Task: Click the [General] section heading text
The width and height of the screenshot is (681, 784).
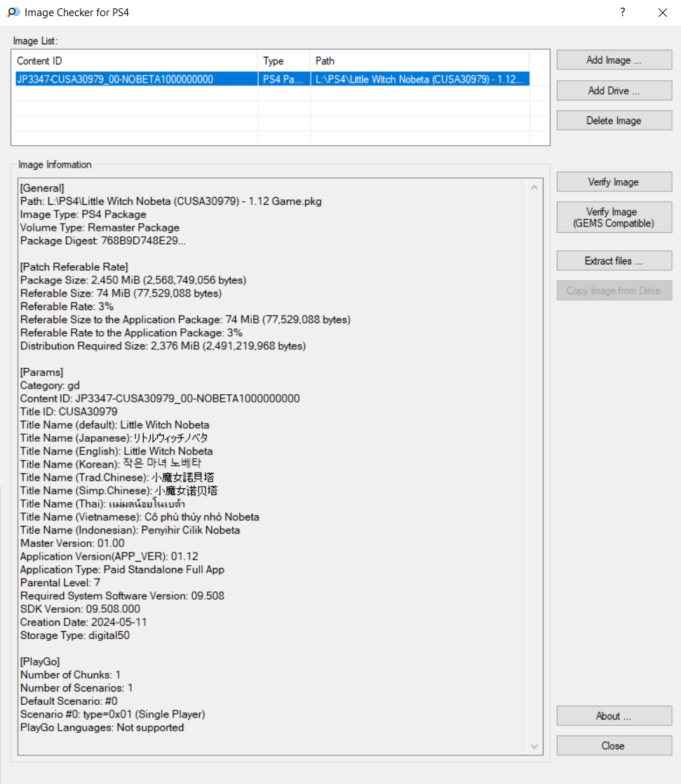Action: coord(42,188)
